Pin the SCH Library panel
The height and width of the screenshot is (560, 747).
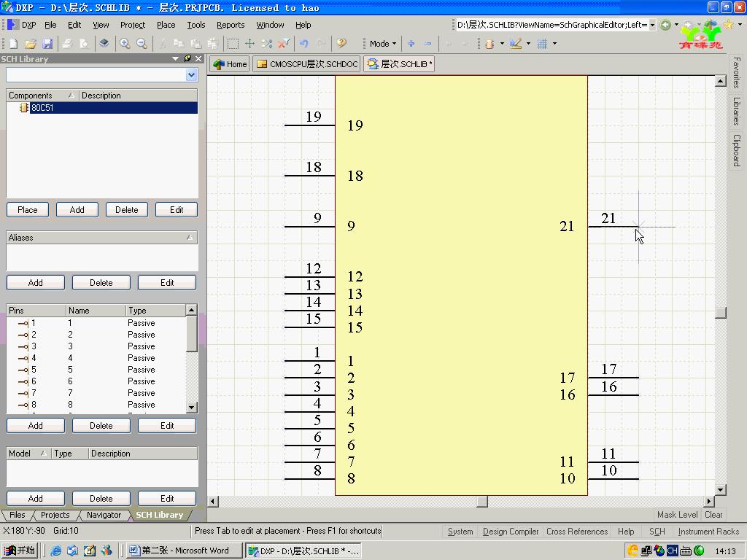(x=187, y=58)
